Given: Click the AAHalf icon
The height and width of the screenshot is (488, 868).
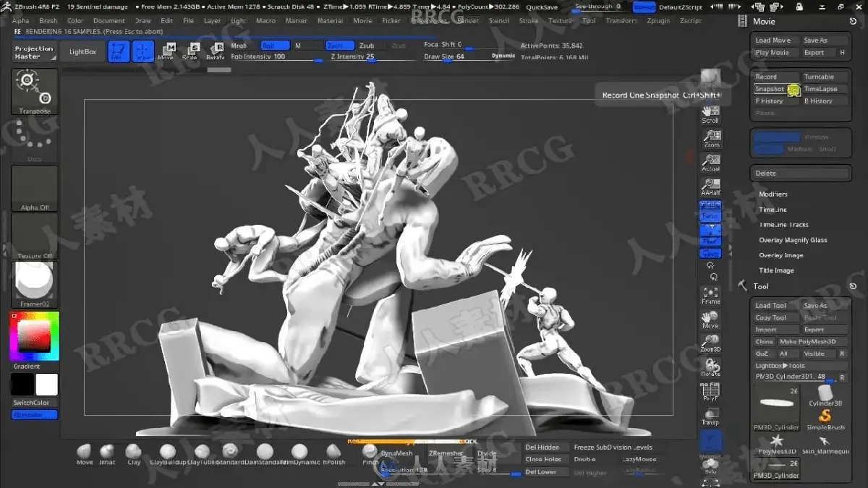Looking at the screenshot, I should click(x=710, y=186).
